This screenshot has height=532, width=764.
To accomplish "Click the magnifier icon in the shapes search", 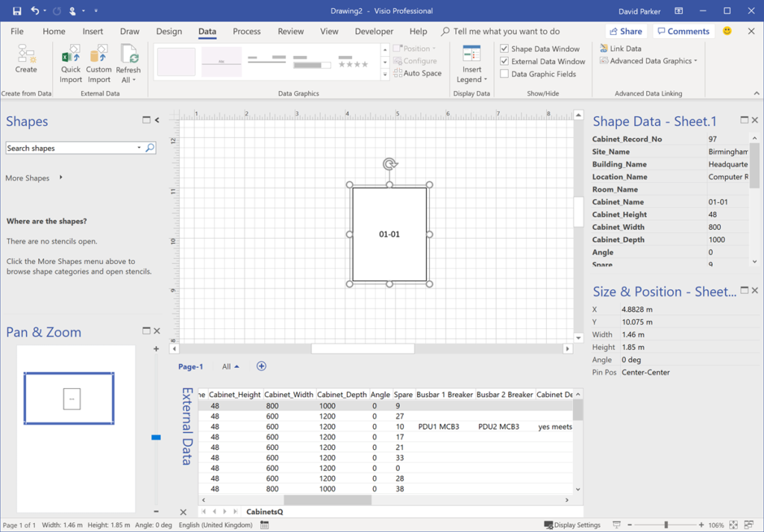I will [x=150, y=148].
